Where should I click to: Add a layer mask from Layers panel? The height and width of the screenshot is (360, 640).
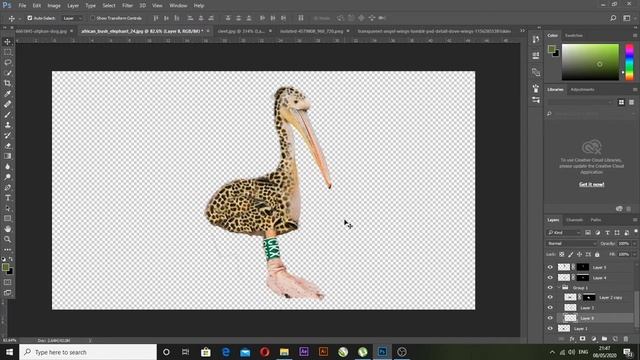click(582, 339)
